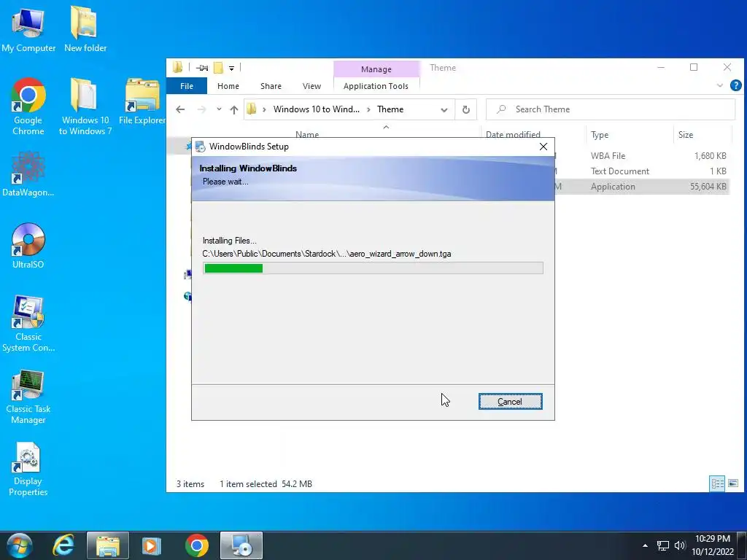Open the New folder desktop icon
The image size is (747, 560).
click(85, 29)
